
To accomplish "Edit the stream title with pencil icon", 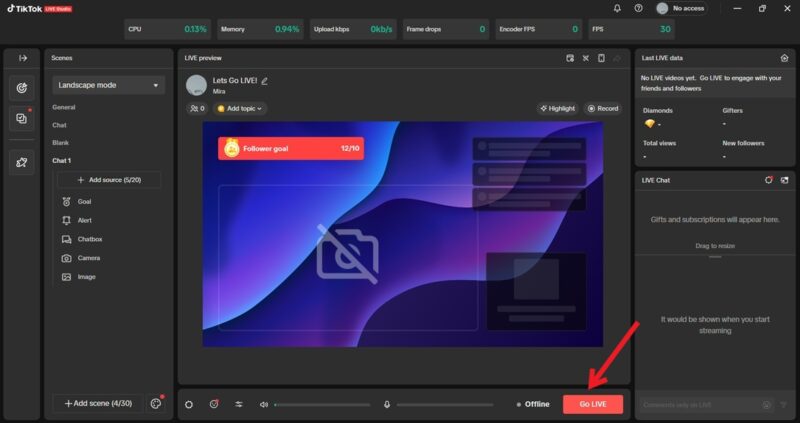I will pos(264,81).
